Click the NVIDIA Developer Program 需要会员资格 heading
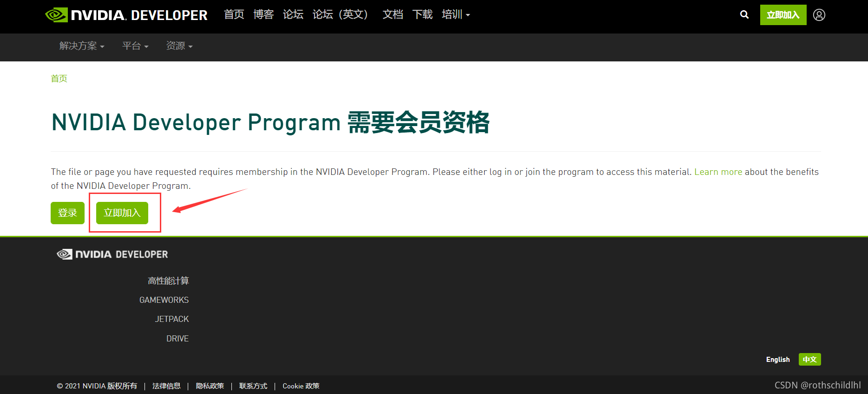This screenshot has width=868, height=394. [x=270, y=122]
